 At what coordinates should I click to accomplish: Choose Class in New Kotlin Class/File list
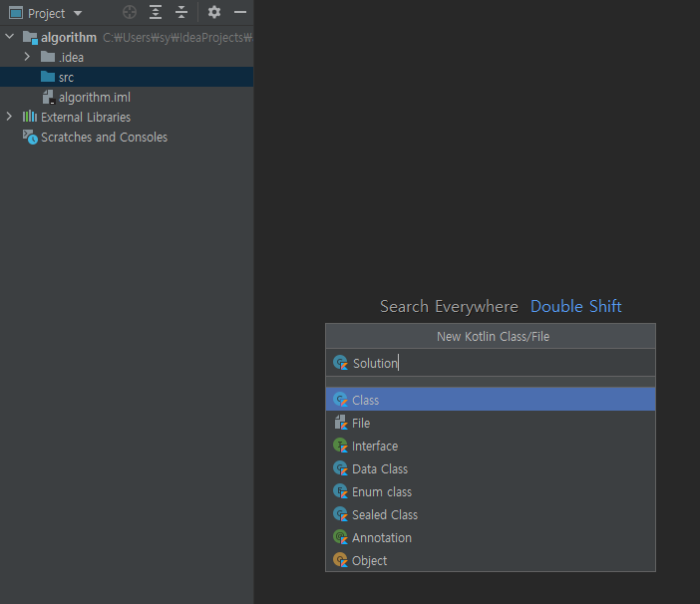pyautogui.click(x=491, y=400)
